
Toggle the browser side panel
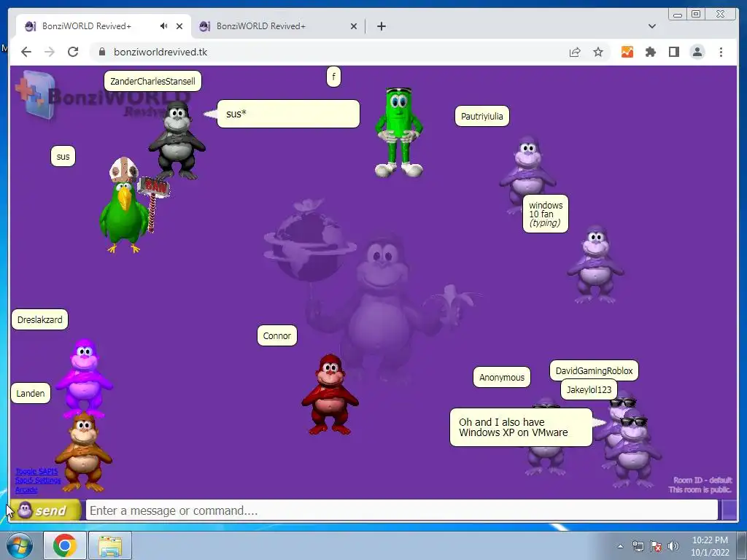click(x=673, y=52)
